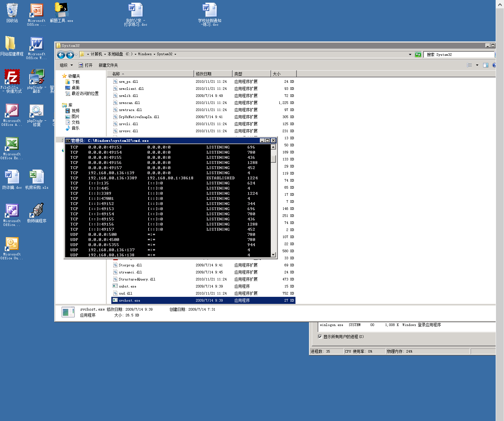The width and height of the screenshot is (504, 421).
Task: Toggle the preview pane icon
Action: (x=486, y=65)
